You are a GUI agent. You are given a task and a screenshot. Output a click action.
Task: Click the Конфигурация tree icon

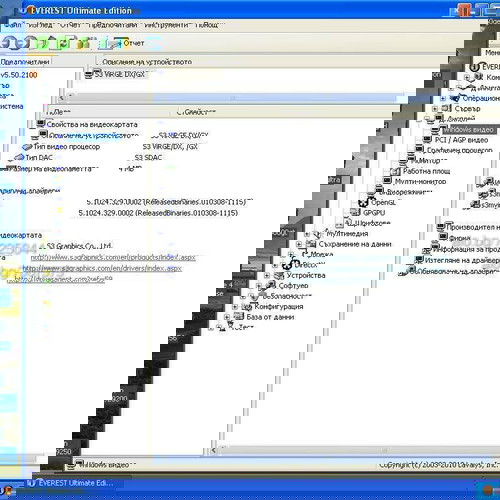[247, 306]
